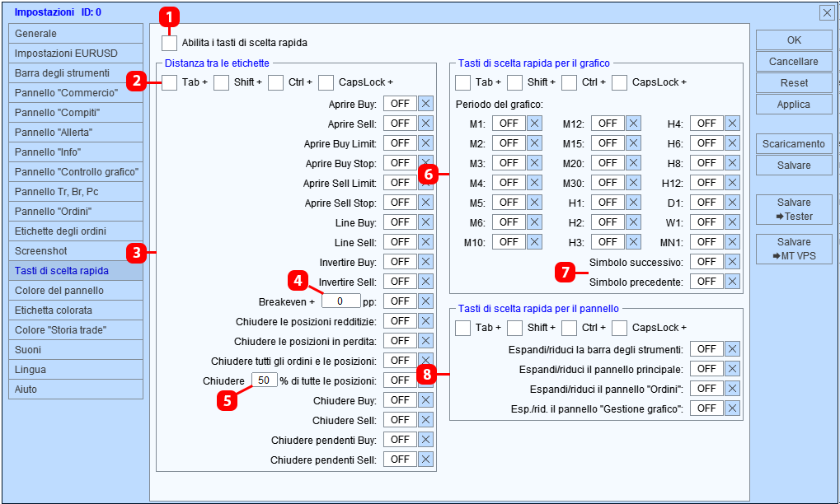Clear hotkey for Chiudere le posizioni redditizie
The image size is (840, 504).
pyautogui.click(x=426, y=321)
